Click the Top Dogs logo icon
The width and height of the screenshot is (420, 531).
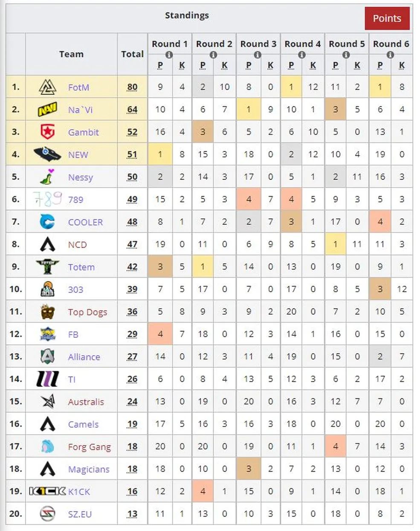click(x=47, y=312)
